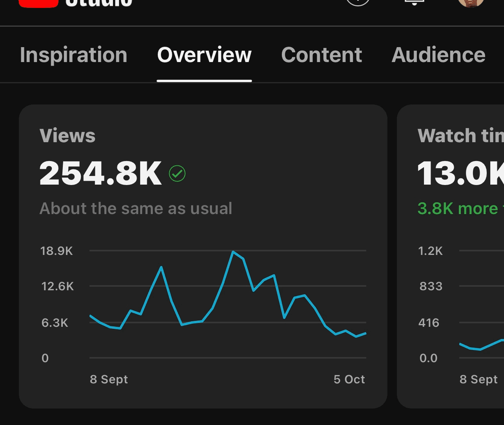The height and width of the screenshot is (425, 504).
Task: Go to the Audience tab
Action: tap(438, 55)
